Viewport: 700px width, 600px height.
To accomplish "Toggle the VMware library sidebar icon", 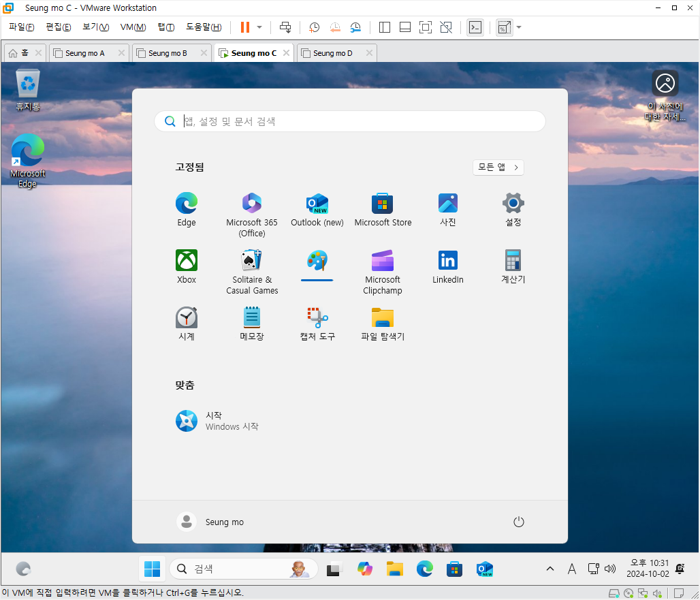I will 384,27.
